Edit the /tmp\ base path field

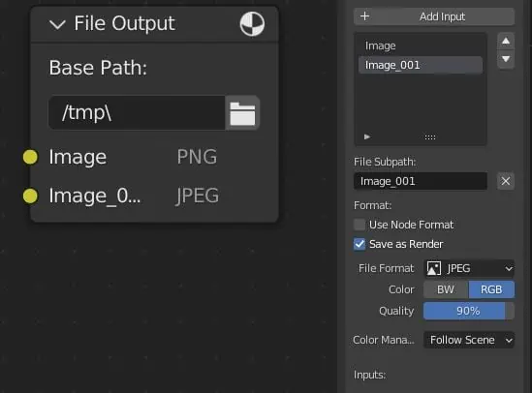pyautogui.click(x=137, y=113)
